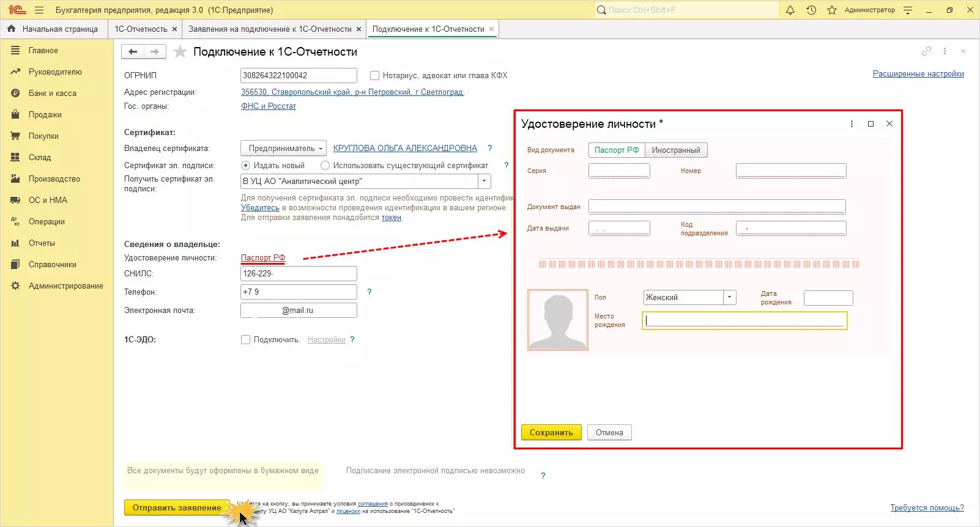Open Требуется помощь? link

coord(927,508)
